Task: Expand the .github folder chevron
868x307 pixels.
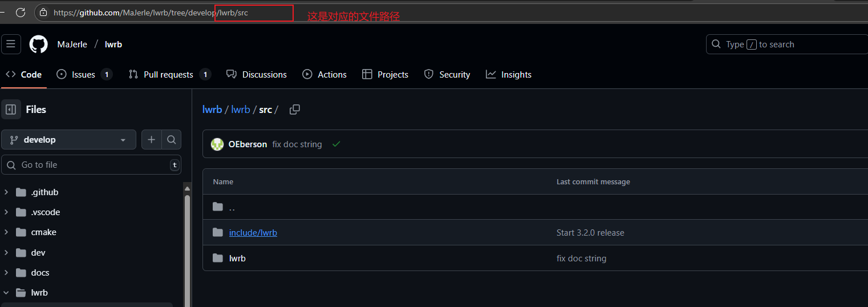Action: (6, 192)
